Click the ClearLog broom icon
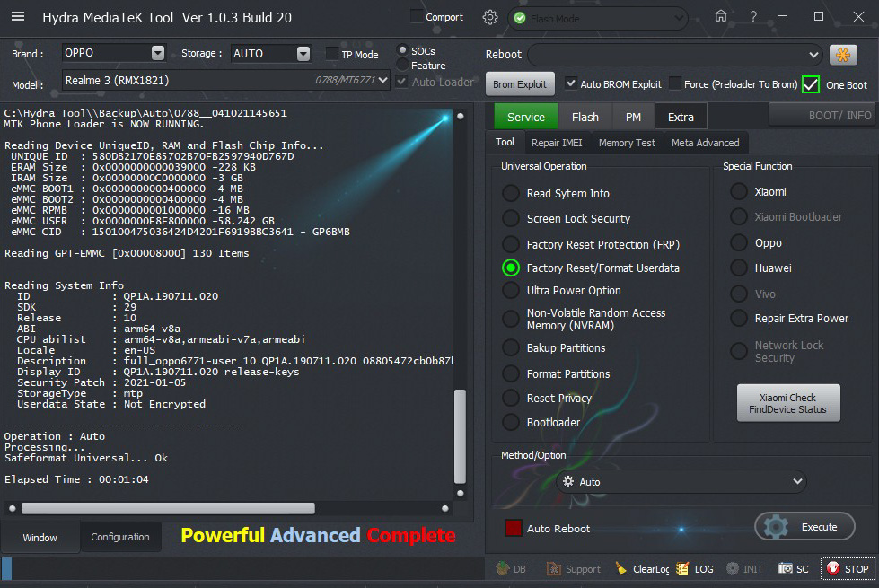 (x=621, y=568)
